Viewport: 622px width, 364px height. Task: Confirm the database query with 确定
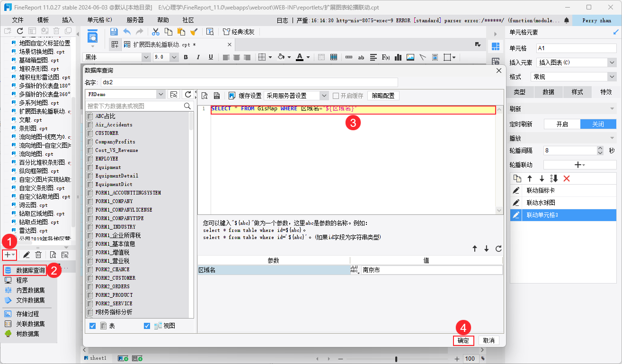pos(463,340)
